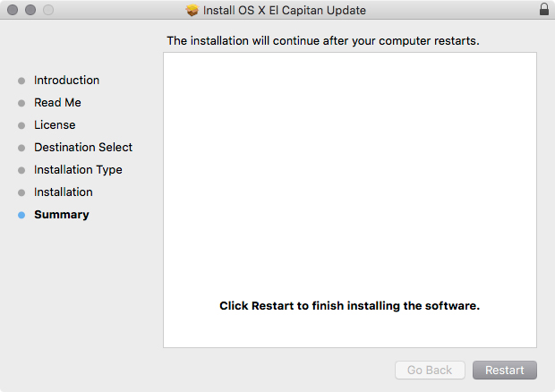Click the 'Click Restart to finish' message
This screenshot has width=555, height=392.
pyautogui.click(x=350, y=306)
